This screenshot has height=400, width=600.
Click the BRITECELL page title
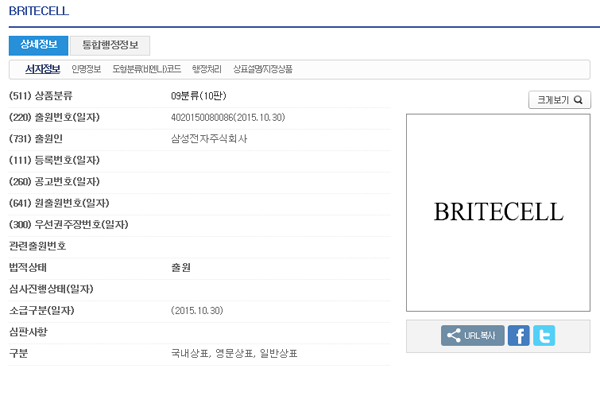[39, 11]
